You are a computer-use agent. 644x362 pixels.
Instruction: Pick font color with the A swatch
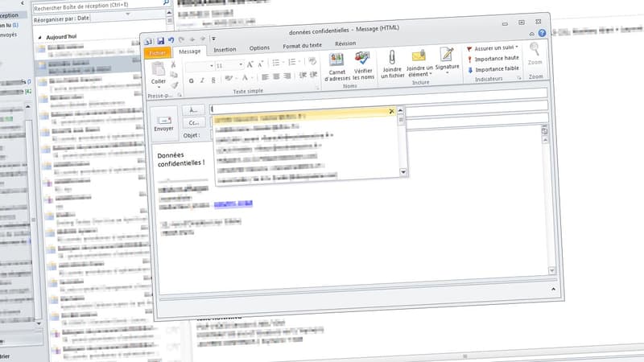point(246,77)
